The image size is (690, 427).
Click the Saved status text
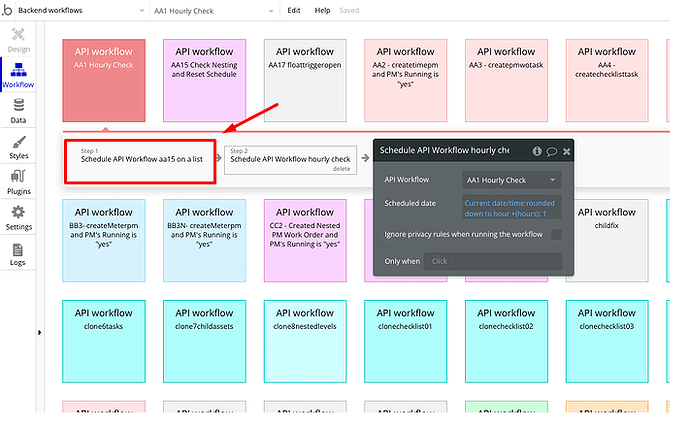[x=349, y=10]
